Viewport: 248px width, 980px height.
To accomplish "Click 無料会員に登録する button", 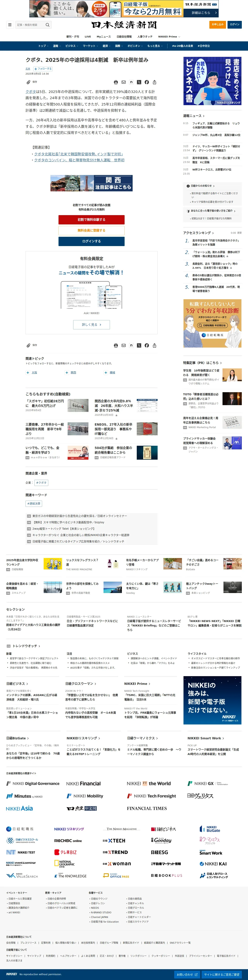I will (91, 231).
